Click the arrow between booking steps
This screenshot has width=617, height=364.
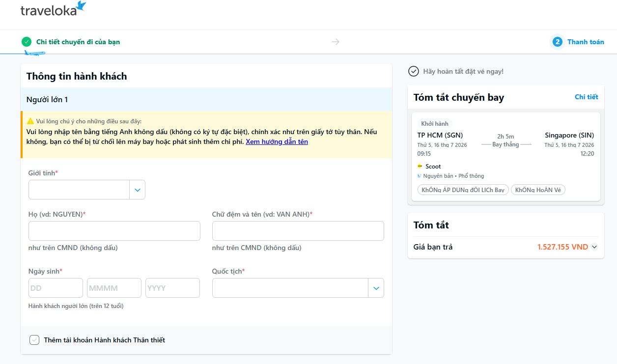point(336,42)
